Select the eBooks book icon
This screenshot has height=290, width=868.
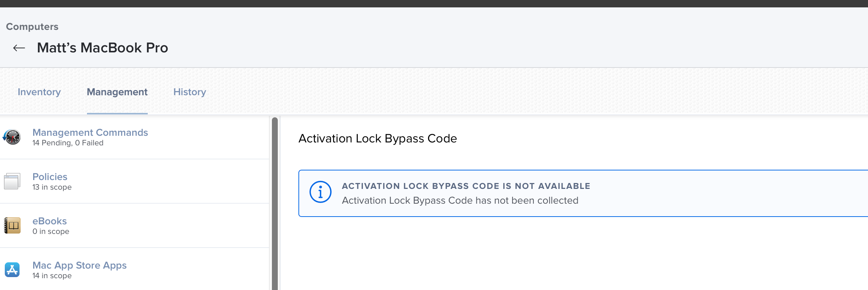(12, 225)
